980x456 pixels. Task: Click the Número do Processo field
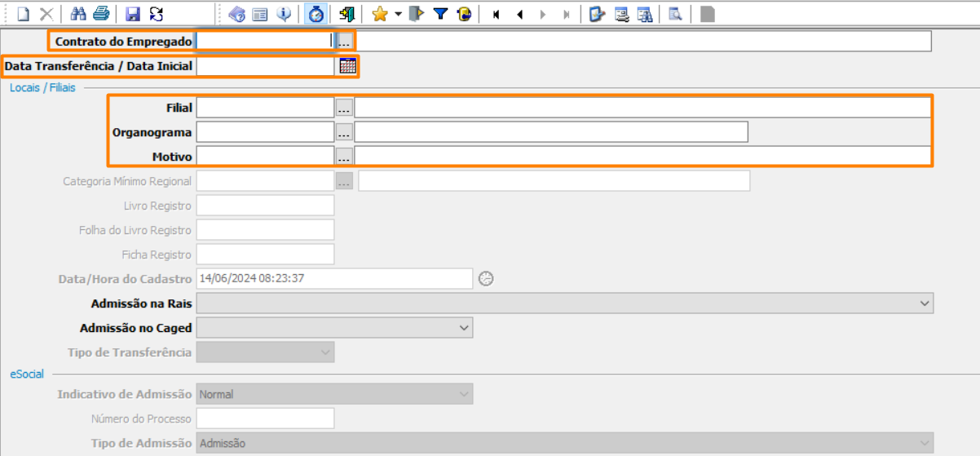click(265, 418)
